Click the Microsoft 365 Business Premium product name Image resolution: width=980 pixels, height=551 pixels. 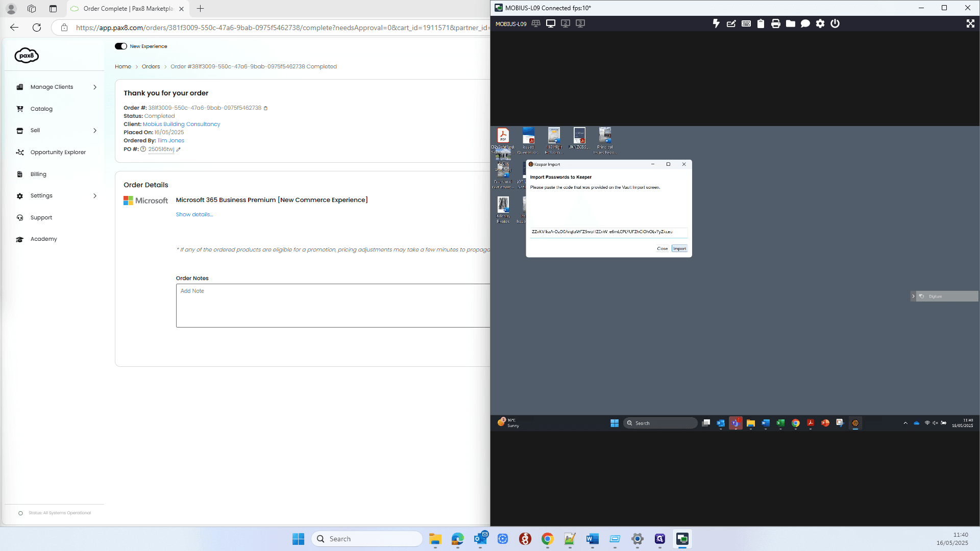[272, 200]
